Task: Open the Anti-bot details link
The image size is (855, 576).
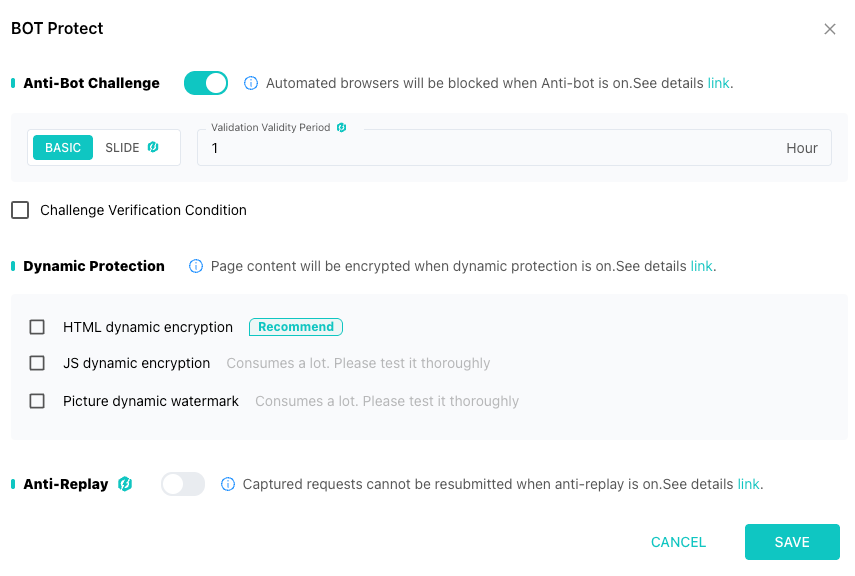Action: [718, 83]
